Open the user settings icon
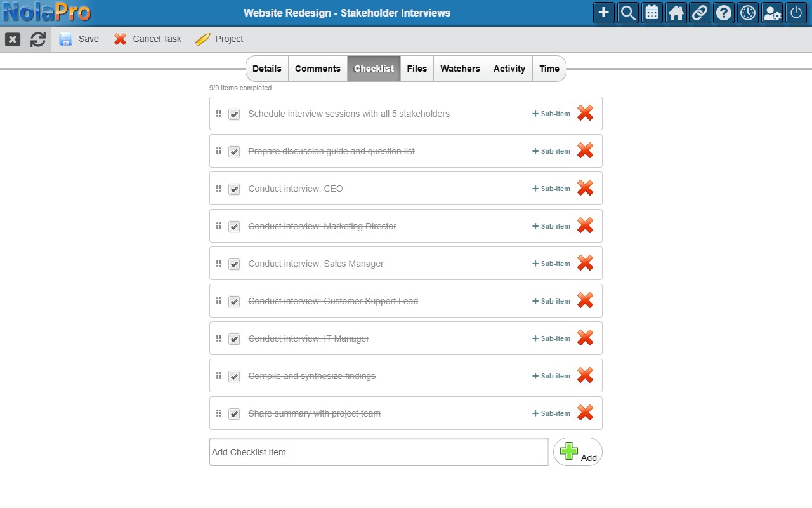812x508 pixels. [x=773, y=13]
